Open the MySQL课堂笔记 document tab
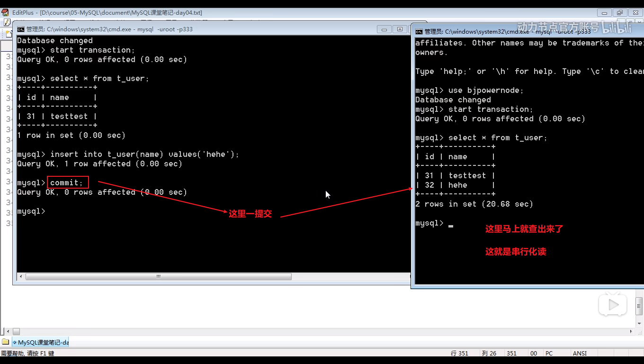This screenshot has height=364, width=644. 41,342
